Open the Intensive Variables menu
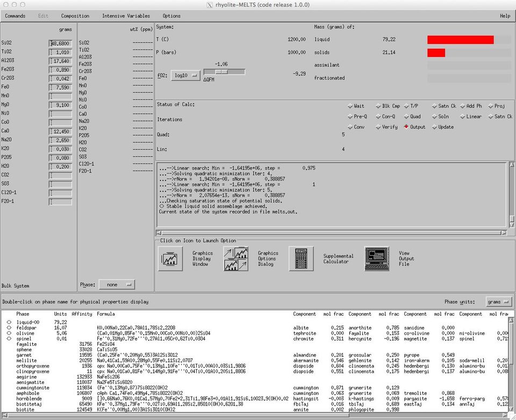 point(126,16)
